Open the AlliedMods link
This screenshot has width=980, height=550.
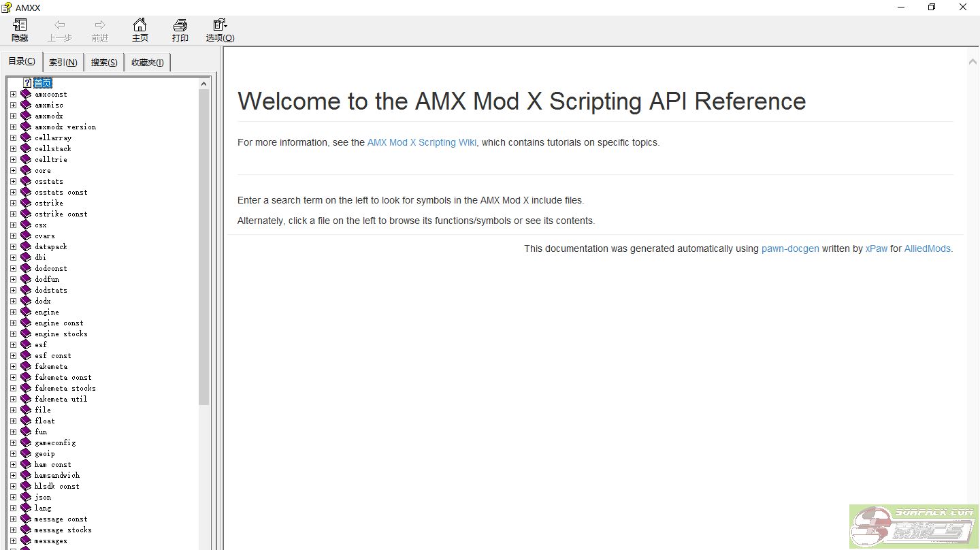tap(927, 248)
